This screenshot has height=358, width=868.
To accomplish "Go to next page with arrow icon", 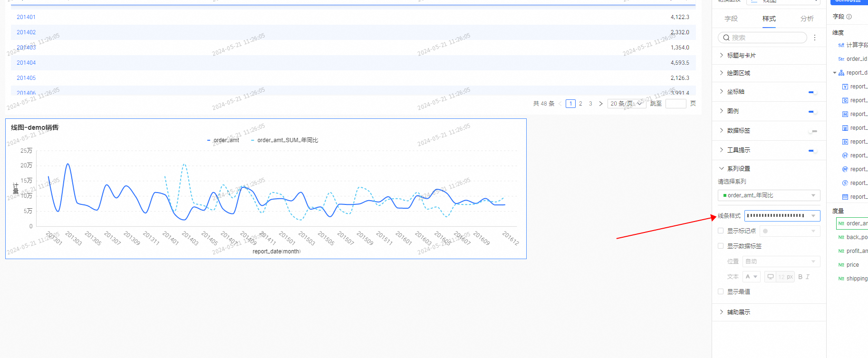I will tap(601, 104).
